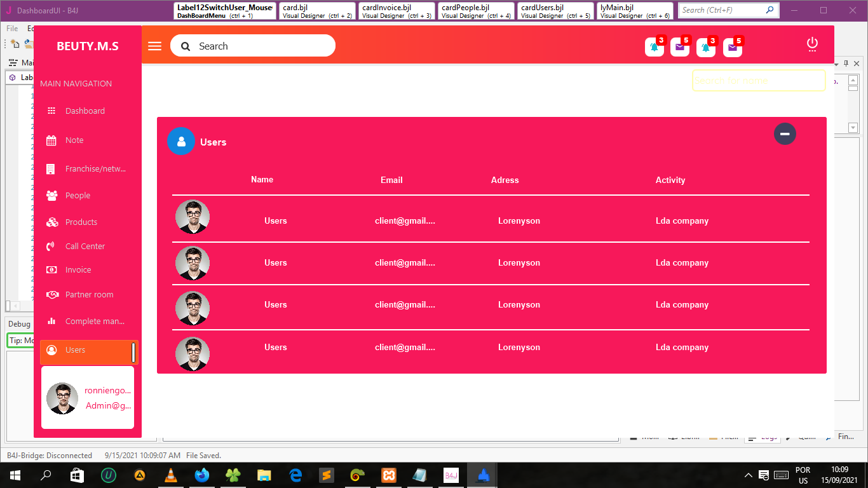Pin the B4J side panel with the pushpin
The image size is (868, 488).
[846, 64]
